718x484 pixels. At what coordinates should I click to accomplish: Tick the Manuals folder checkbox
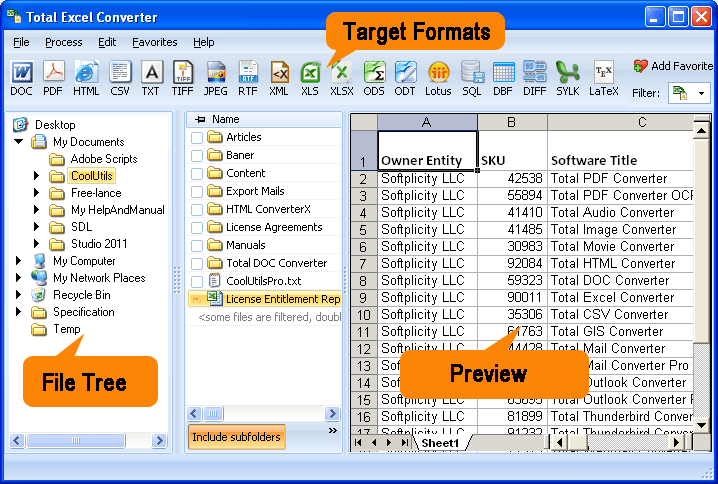(x=197, y=245)
